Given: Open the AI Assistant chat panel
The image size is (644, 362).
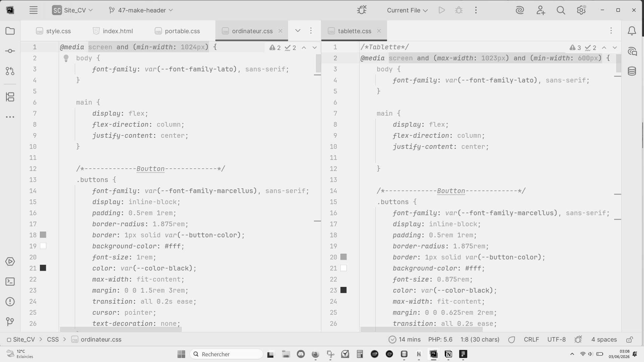Looking at the screenshot, I should [632, 51].
